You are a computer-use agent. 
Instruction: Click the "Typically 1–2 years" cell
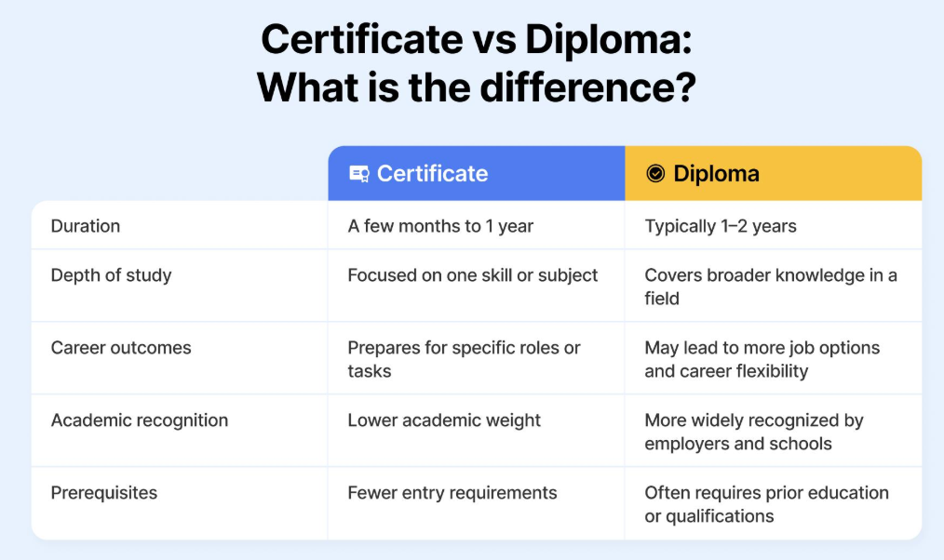pos(721,226)
